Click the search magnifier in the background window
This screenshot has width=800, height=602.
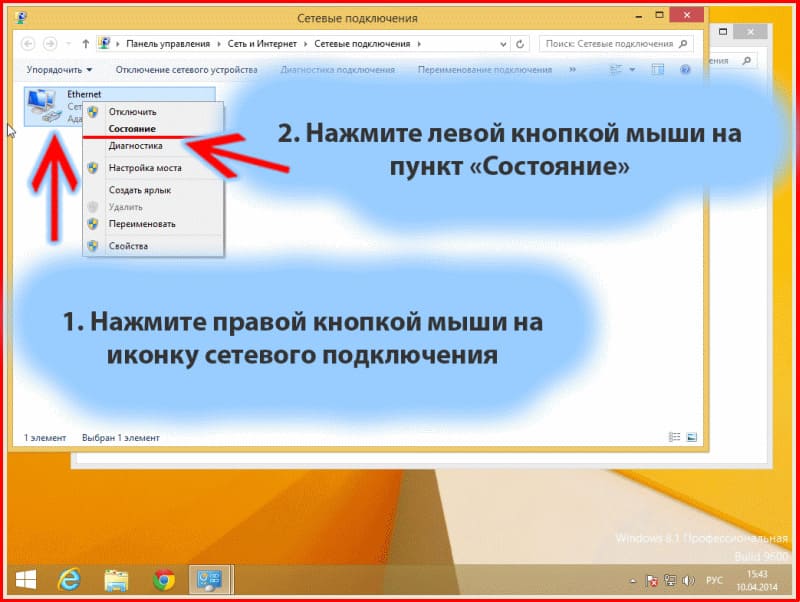tap(747, 61)
